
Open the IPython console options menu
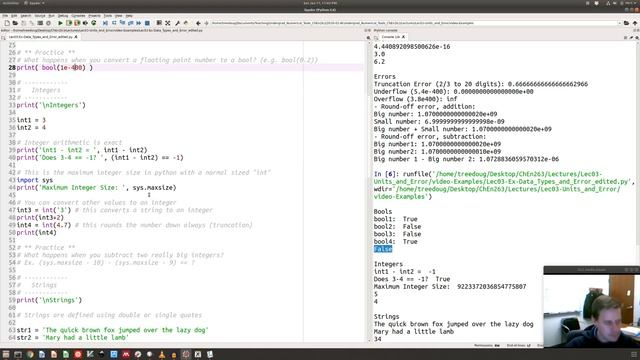tap(637, 37)
